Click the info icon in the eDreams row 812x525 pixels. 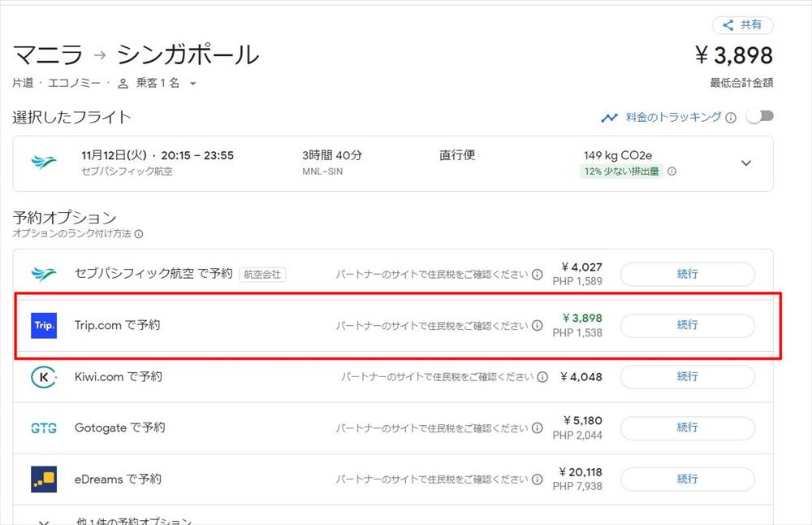click(538, 479)
